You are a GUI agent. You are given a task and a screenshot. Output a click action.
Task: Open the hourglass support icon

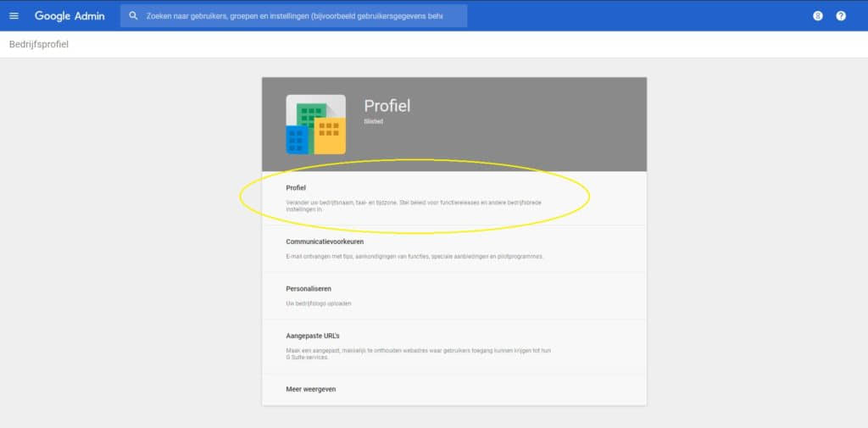(x=818, y=16)
